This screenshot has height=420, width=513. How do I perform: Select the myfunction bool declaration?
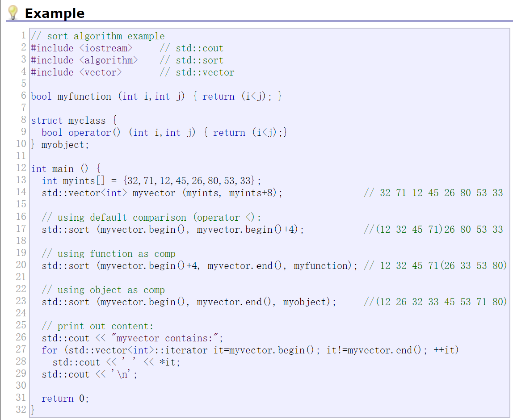coord(156,96)
